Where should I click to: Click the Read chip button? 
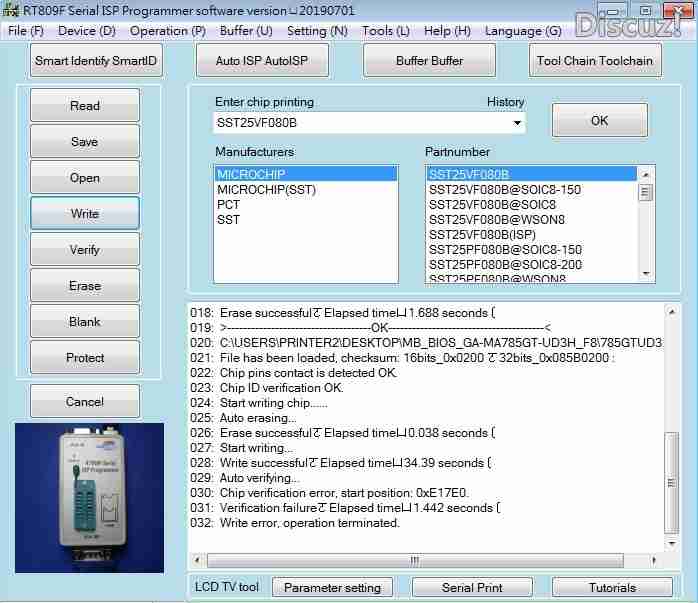85,106
